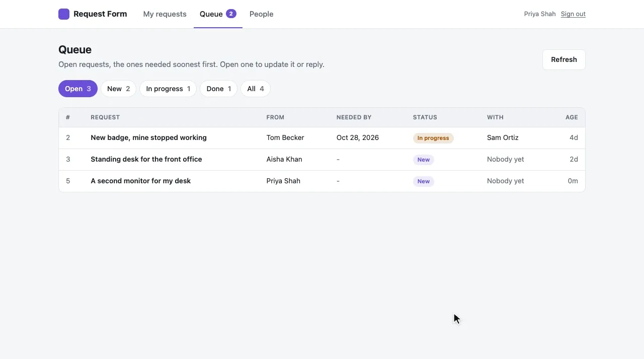Click request number 2 cell
Viewport: 644px width, 359px height.
(68, 137)
